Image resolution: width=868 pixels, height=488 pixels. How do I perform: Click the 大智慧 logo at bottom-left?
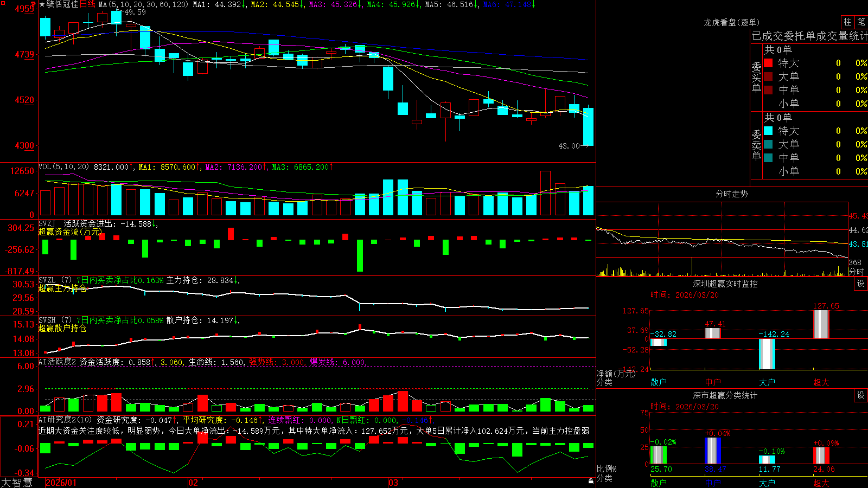(17, 483)
